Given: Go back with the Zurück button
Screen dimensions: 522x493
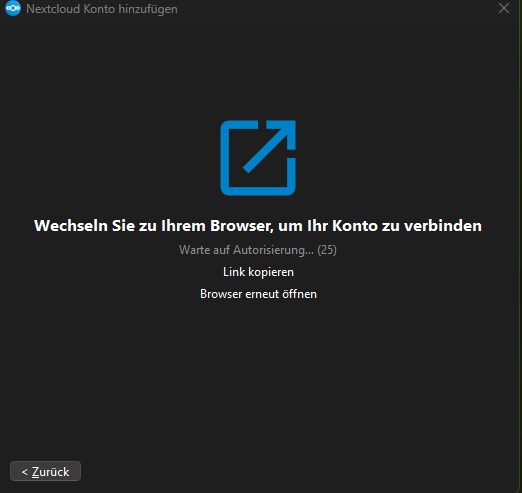Looking at the screenshot, I should pos(45,471).
